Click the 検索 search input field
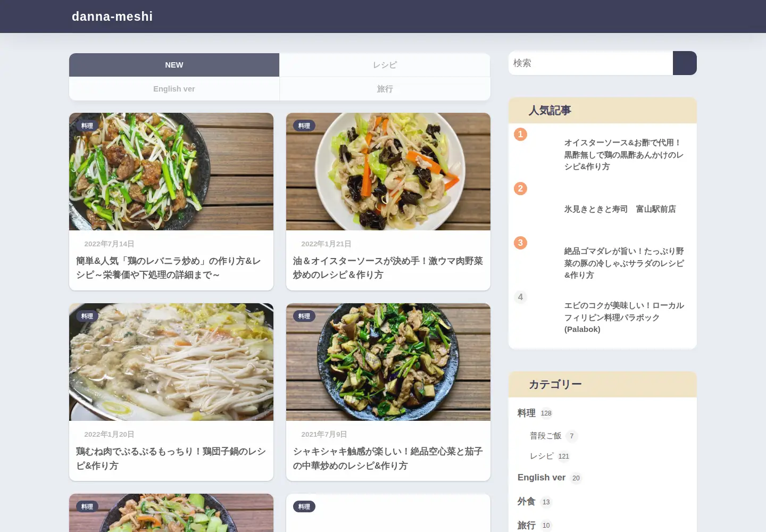The width and height of the screenshot is (766, 532). coord(590,63)
